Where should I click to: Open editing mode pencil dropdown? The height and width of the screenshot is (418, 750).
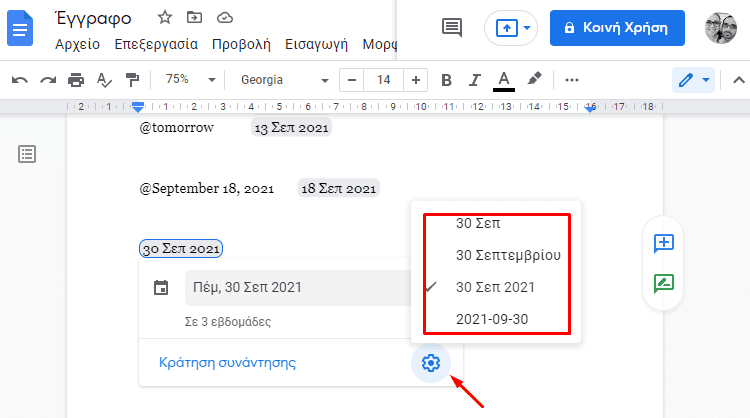[694, 80]
